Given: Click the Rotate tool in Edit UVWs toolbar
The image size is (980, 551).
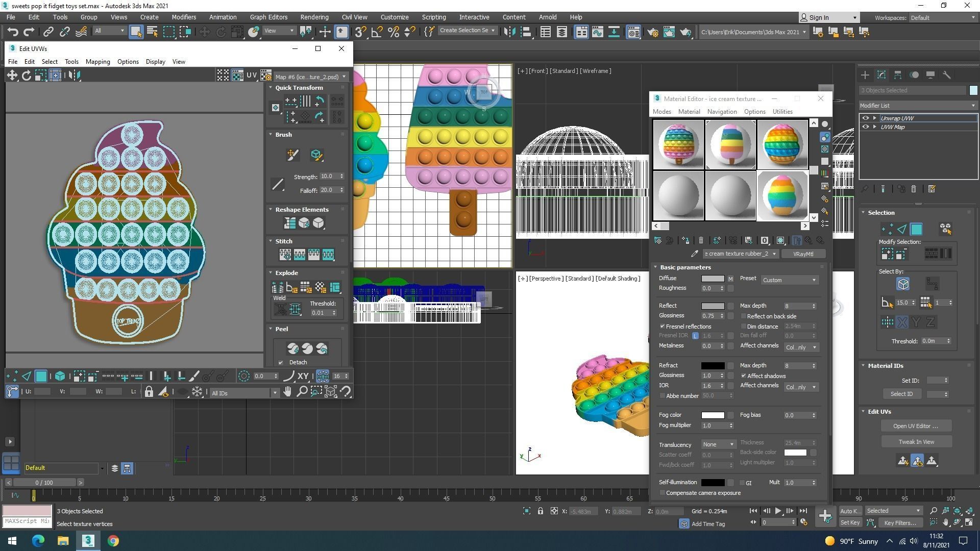Looking at the screenshot, I should [26, 76].
